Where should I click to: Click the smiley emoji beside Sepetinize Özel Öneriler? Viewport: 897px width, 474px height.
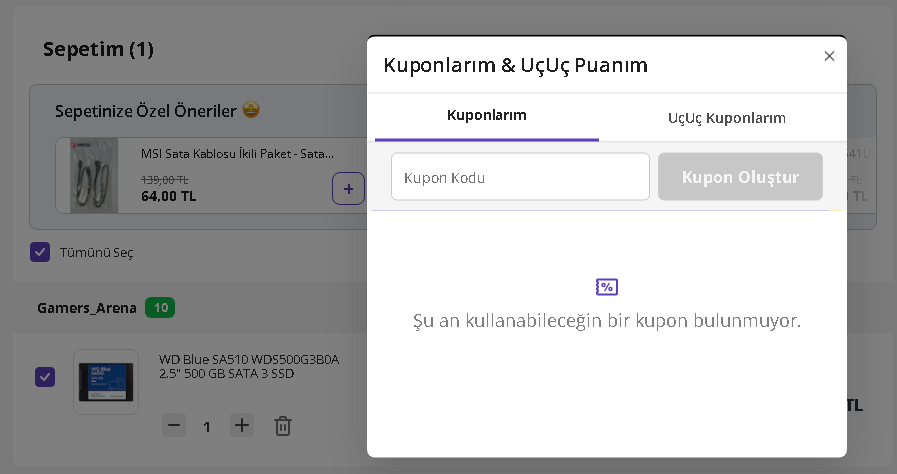coord(251,110)
